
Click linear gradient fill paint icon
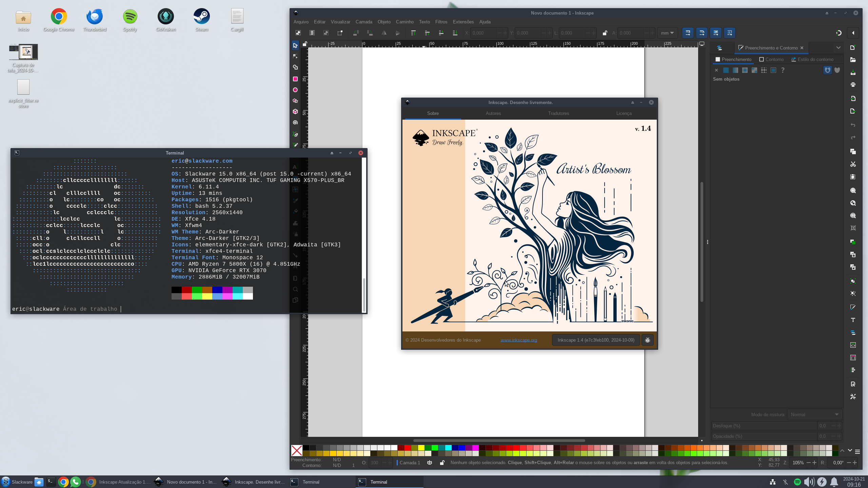pyautogui.click(x=735, y=70)
